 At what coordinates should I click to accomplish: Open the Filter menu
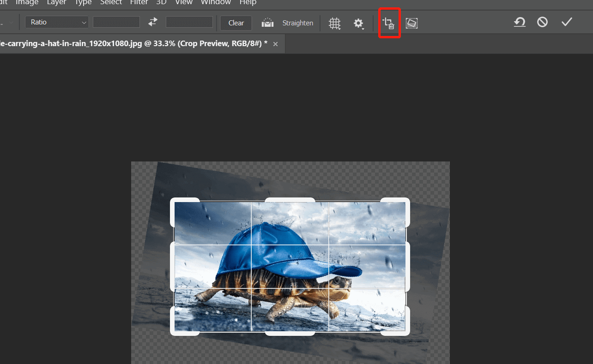pos(139,2)
